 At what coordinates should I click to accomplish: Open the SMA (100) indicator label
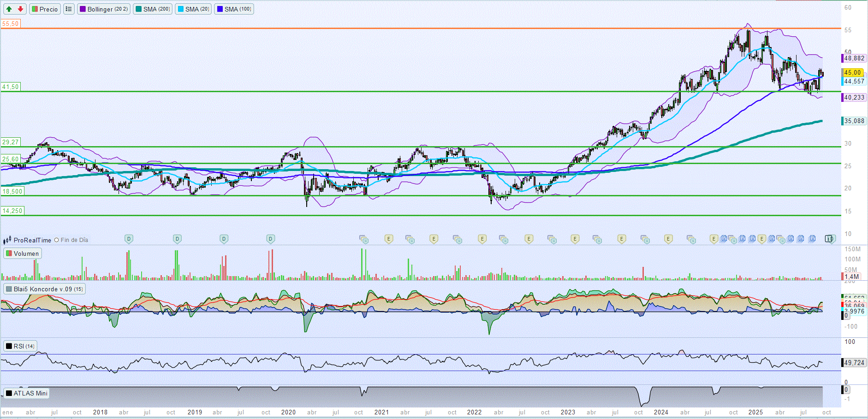click(x=234, y=9)
